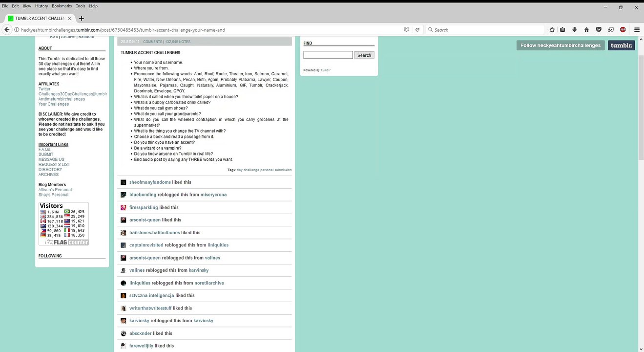This screenshot has height=352, width=644.
Task: Click the 'challenge' tag link
Action: tap(251, 170)
